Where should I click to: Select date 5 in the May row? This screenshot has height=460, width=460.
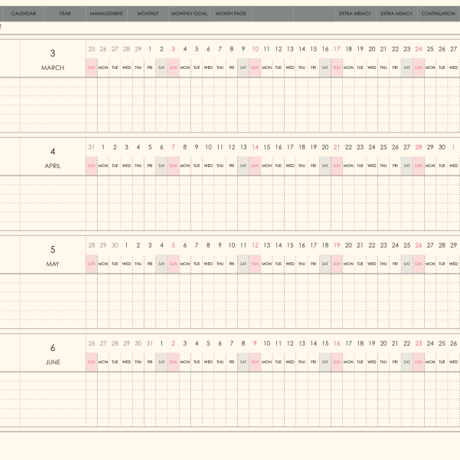[x=173, y=245]
